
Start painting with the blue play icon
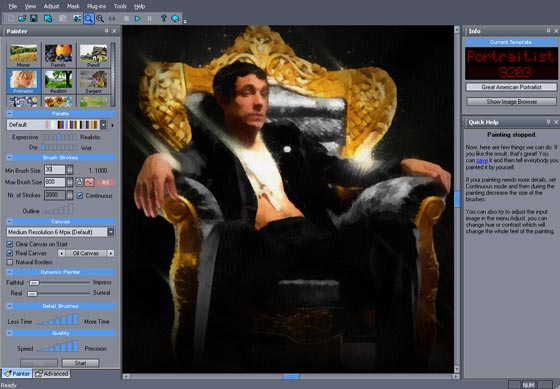pyautogui.click(x=138, y=18)
